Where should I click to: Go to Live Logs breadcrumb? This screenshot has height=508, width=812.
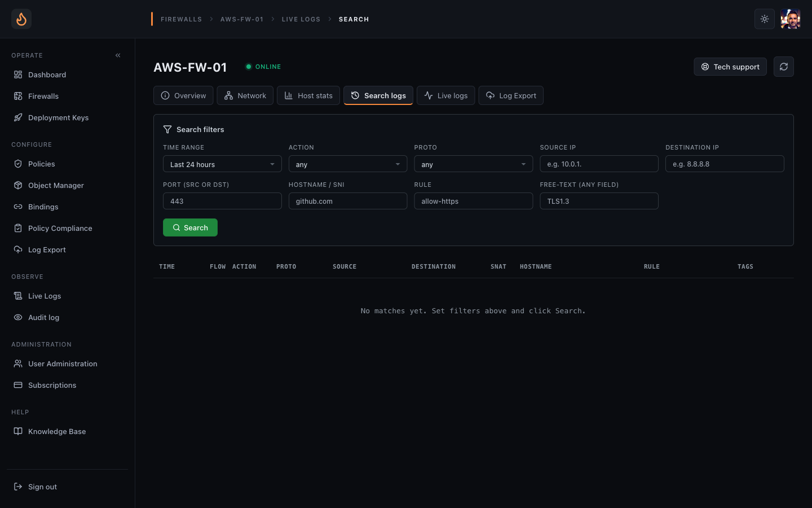301,19
